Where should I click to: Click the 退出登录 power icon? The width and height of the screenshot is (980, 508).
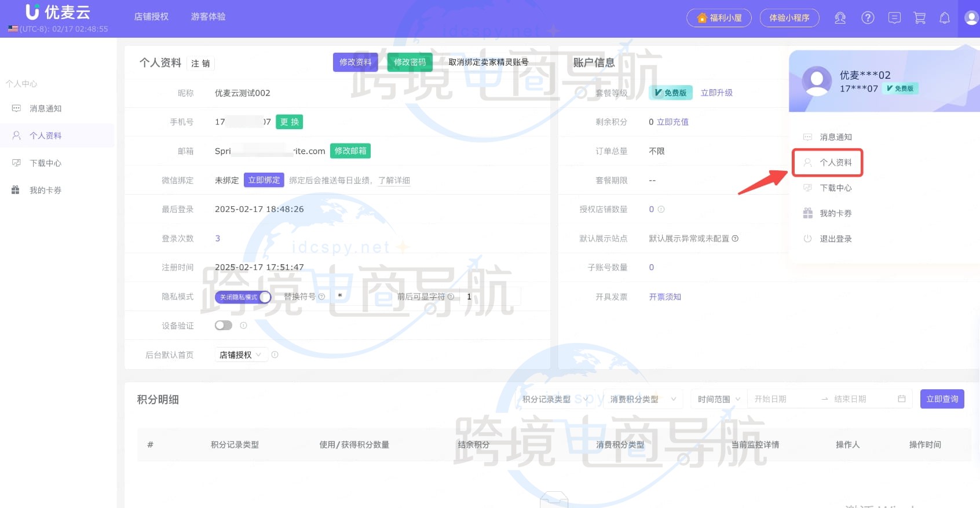click(807, 239)
